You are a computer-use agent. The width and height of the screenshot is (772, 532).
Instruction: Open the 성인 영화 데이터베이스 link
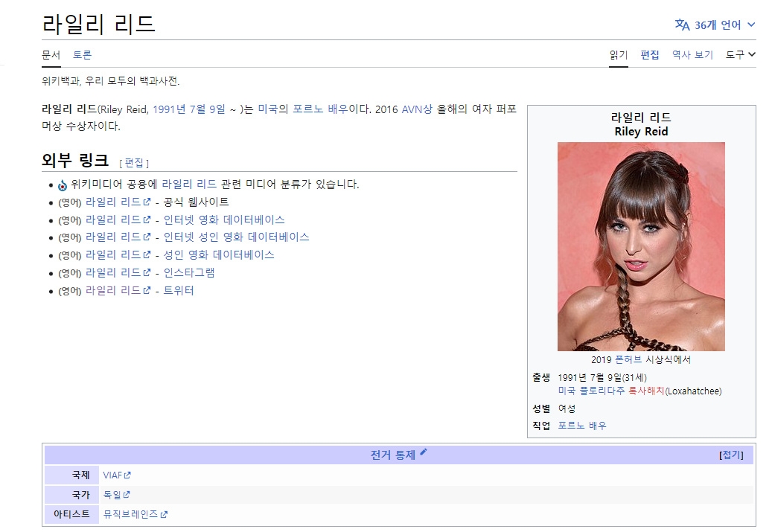219,255
